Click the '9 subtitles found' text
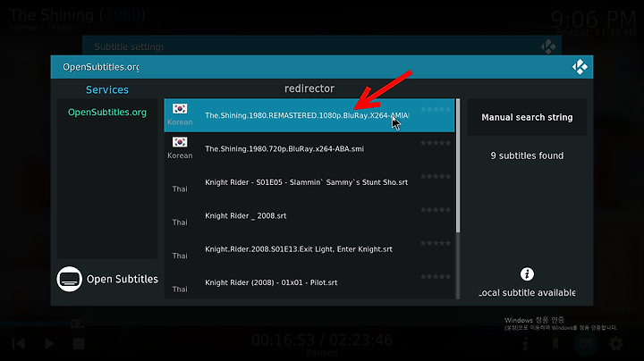 (527, 155)
